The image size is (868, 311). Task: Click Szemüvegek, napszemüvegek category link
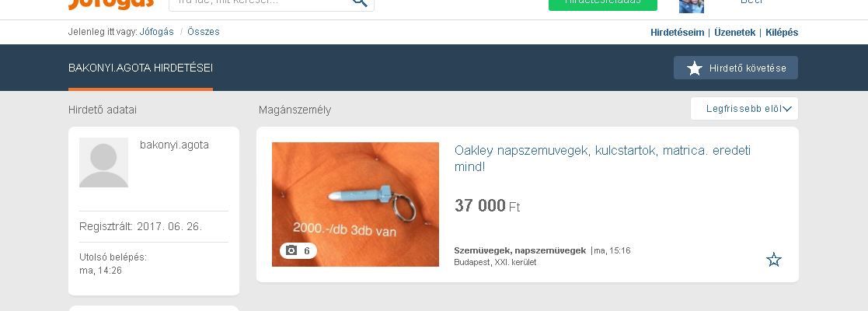[520, 250]
